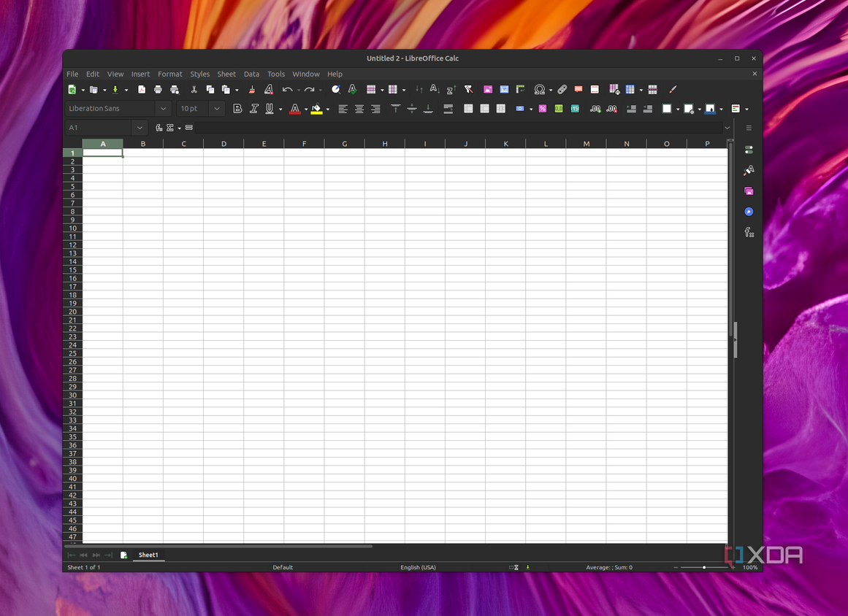The height and width of the screenshot is (616, 848).
Task: Click the 100% zoom level
Action: (x=750, y=567)
